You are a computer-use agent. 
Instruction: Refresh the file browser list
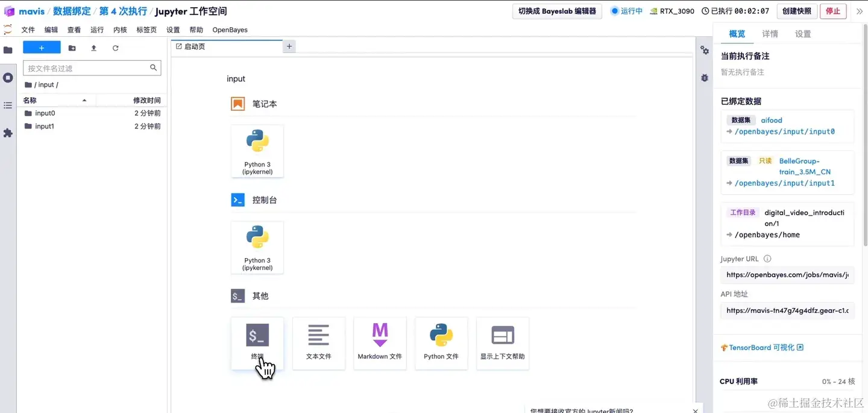pos(116,48)
